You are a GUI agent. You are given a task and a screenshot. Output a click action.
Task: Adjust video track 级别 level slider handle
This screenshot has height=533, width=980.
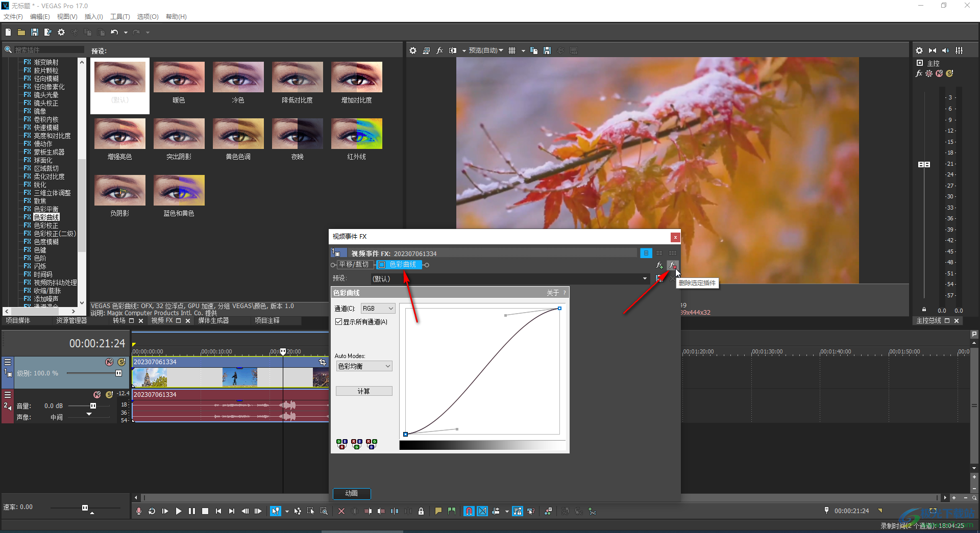pyautogui.click(x=118, y=373)
